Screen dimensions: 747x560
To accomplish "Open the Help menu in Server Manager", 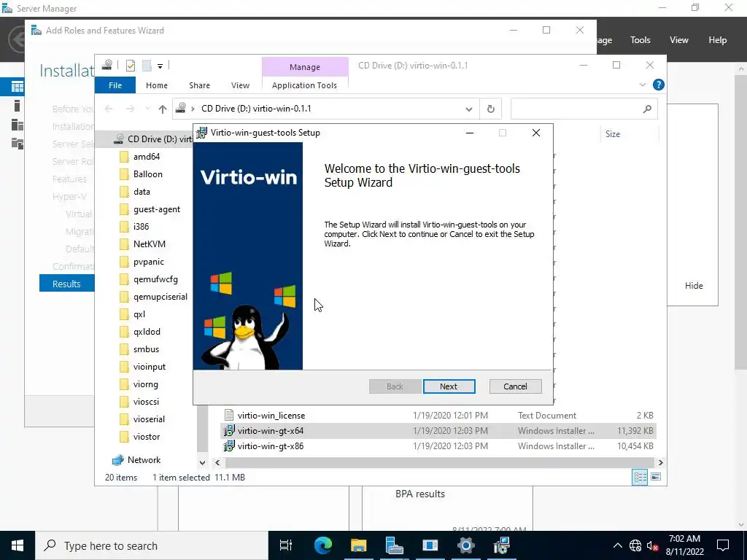I will pyautogui.click(x=718, y=40).
